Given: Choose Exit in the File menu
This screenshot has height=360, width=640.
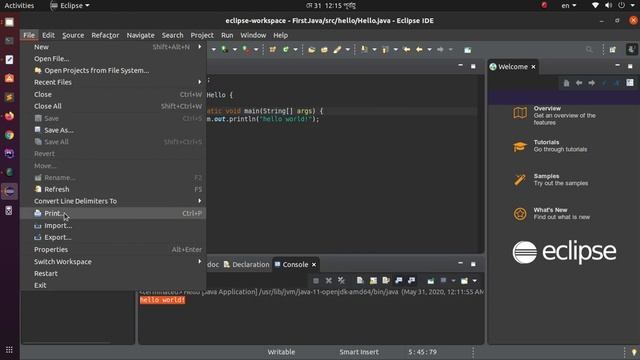Looking at the screenshot, I should pos(113,285).
